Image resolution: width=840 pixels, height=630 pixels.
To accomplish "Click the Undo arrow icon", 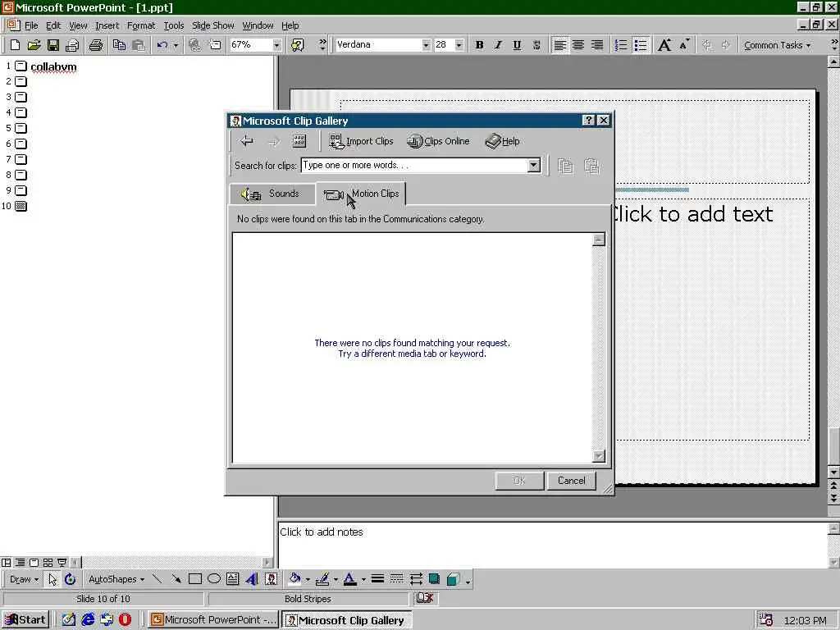I will tap(162, 45).
